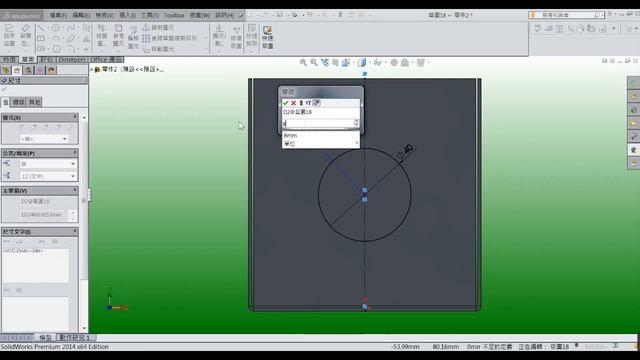Screen dimensions: 640x360
Task: Click the Smart Dimension tool
Action: click(x=26, y=36)
